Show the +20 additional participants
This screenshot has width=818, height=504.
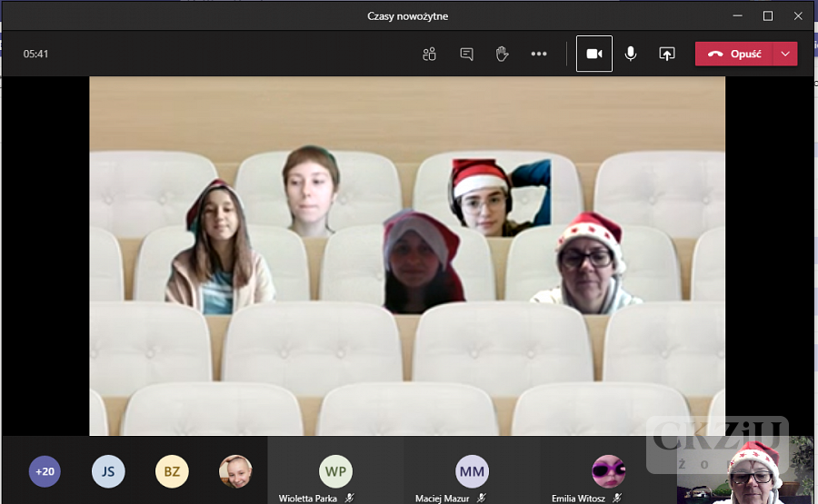(45, 471)
